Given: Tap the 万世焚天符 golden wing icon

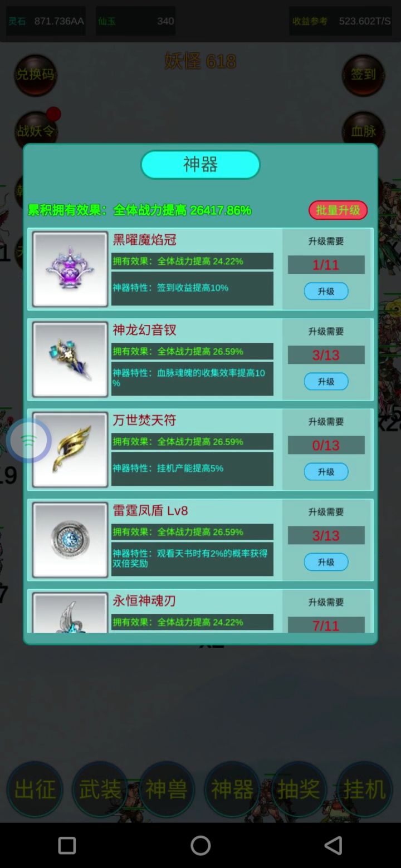Looking at the screenshot, I should (70, 450).
